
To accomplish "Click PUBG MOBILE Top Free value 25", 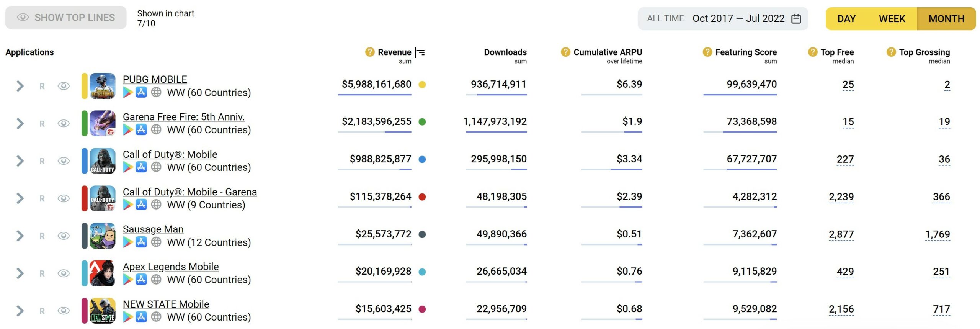I will tap(848, 84).
